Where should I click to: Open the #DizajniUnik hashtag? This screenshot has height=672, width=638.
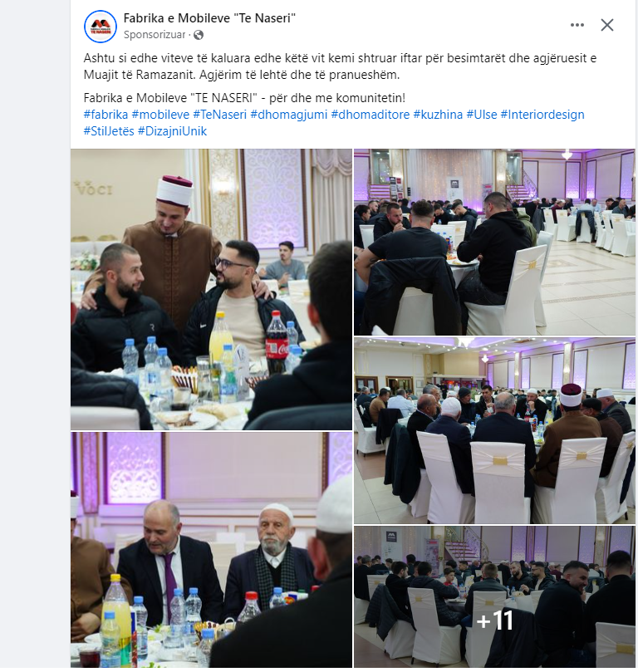point(172,131)
